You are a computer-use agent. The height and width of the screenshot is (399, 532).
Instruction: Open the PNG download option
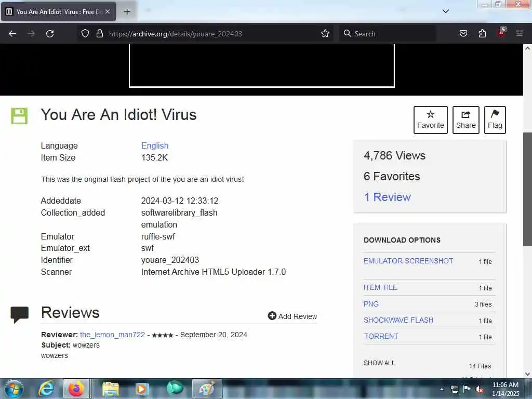(371, 304)
